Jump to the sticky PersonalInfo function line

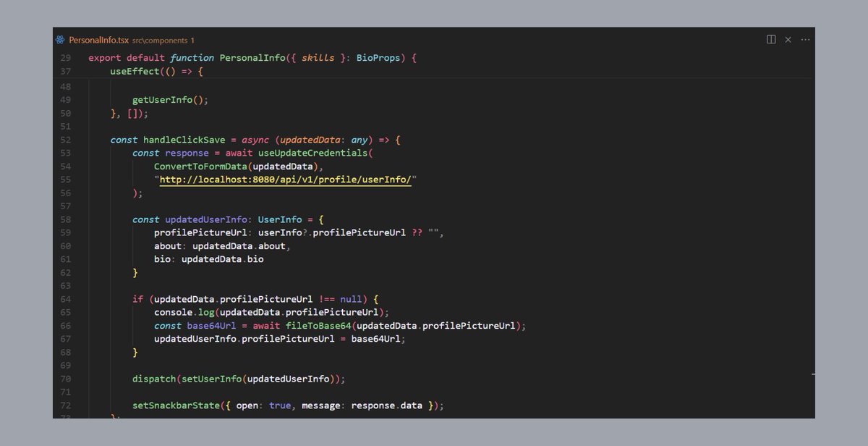(x=252, y=58)
